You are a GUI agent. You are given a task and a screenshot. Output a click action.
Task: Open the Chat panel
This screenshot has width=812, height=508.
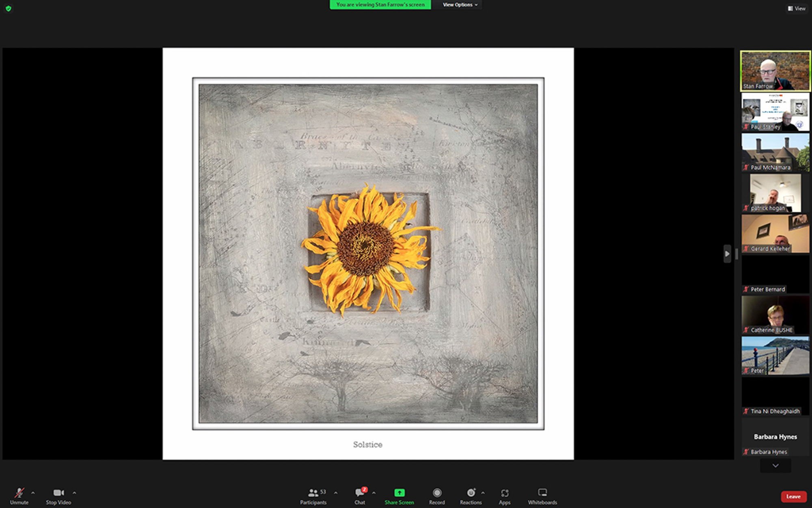[x=360, y=496]
